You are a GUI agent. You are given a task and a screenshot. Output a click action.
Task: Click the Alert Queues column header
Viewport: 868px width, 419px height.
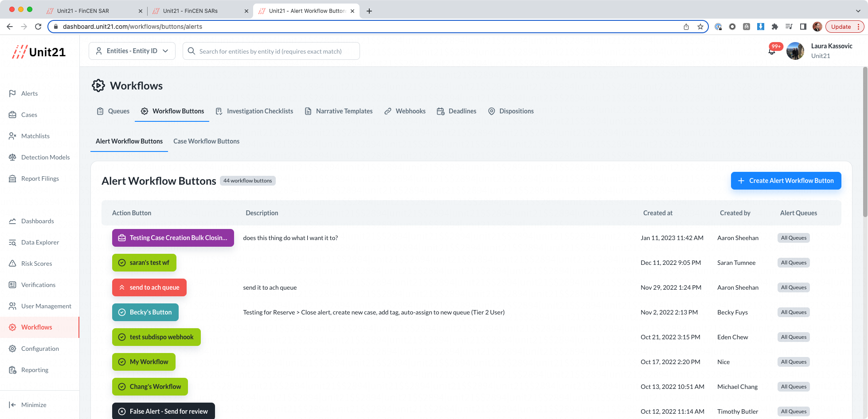click(x=798, y=213)
